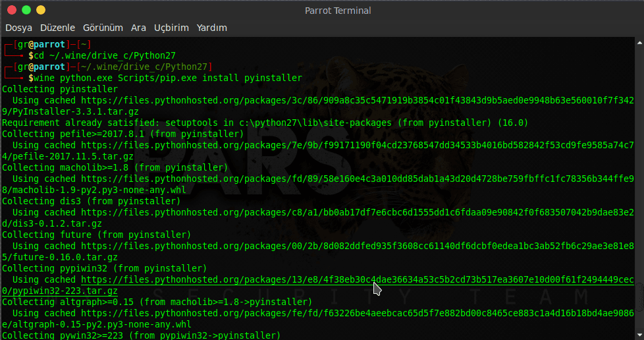Viewport: 644px width, 340px height.
Task: Click the cd ~/.wine/drive_c/Python27 command line
Action: click(105, 55)
